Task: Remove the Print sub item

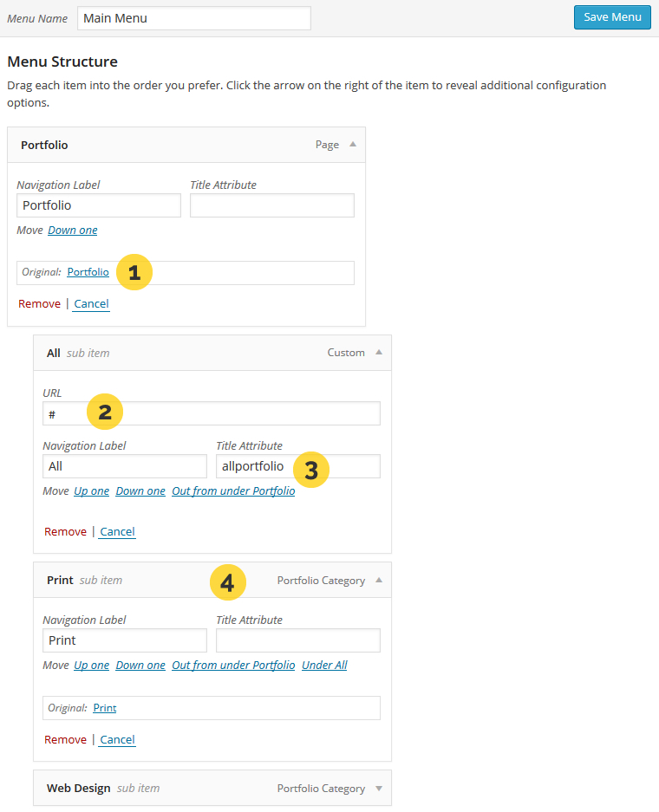Action: 65,740
